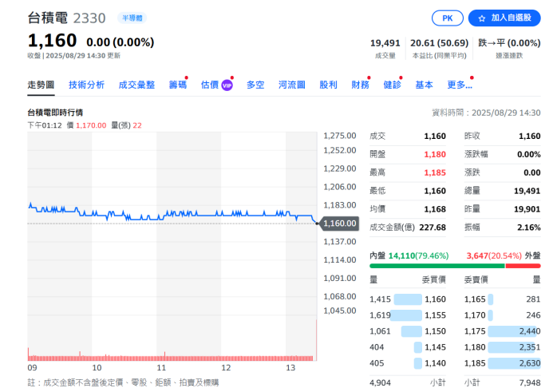Click bid price 1,150 row
553x392 pixels.
(408, 331)
